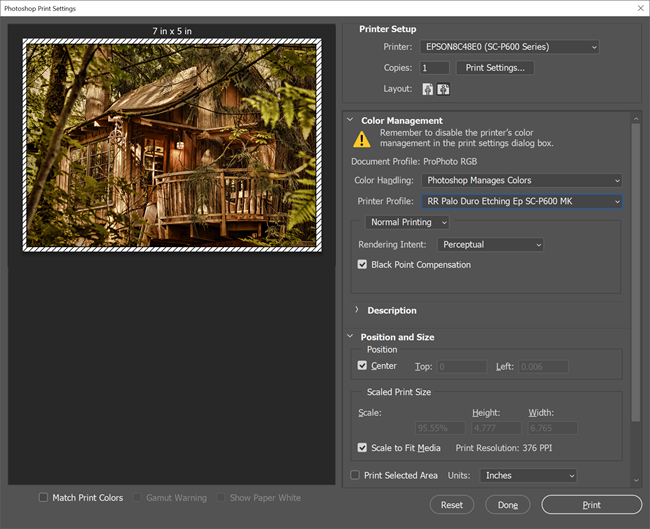This screenshot has width=650, height=529.
Task: Open the Units dropdown showing Inches
Action: (x=528, y=475)
